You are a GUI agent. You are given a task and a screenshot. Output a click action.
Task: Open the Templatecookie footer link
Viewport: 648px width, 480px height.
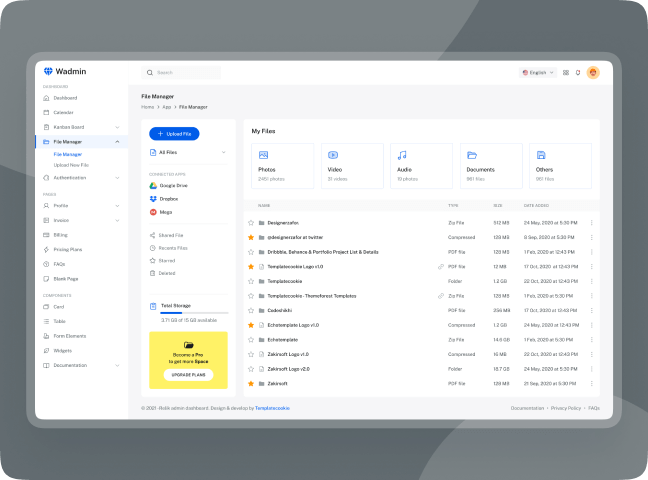pos(272,408)
